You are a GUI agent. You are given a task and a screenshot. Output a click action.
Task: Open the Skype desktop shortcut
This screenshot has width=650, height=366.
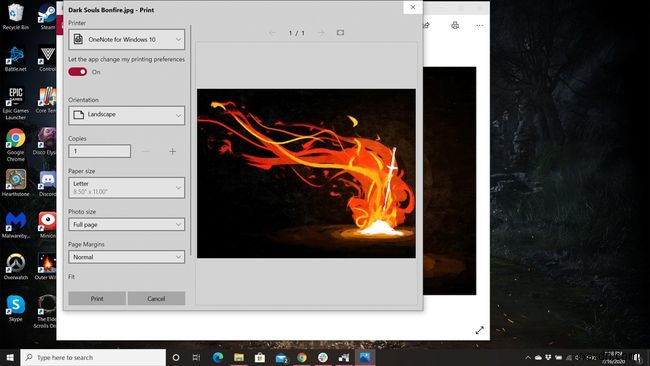pyautogui.click(x=15, y=308)
